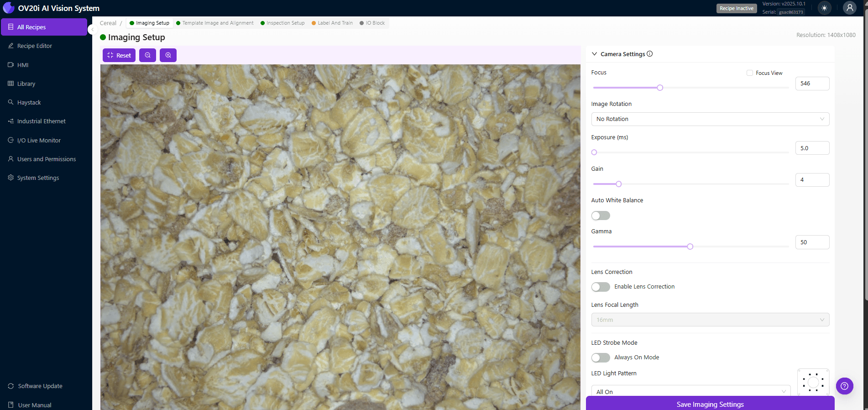The height and width of the screenshot is (410, 868).
Task: Open Lens Focal Length 16mm dropdown
Action: click(x=710, y=320)
